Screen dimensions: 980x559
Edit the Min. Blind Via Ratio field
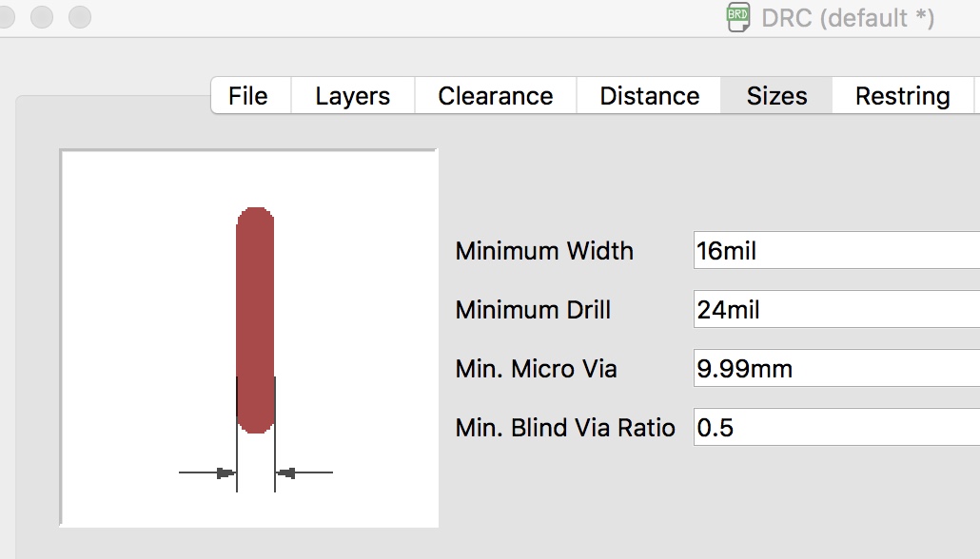pos(837,428)
